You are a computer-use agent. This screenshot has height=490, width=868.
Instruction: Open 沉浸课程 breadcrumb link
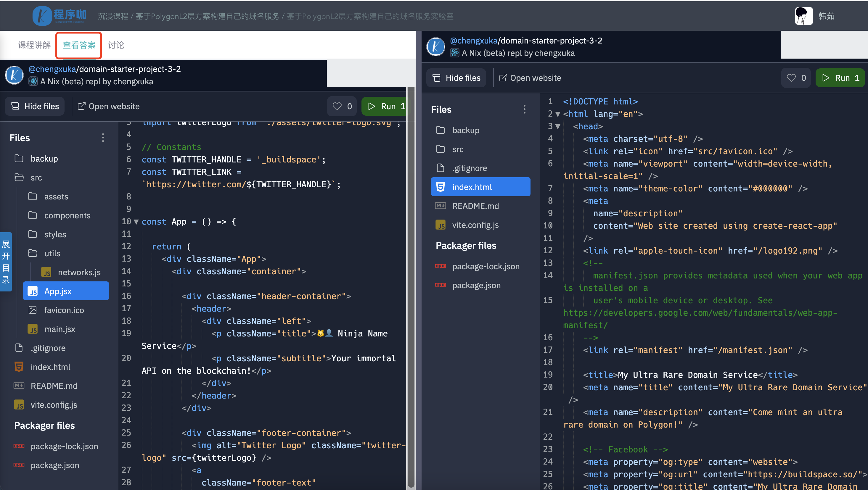point(113,16)
